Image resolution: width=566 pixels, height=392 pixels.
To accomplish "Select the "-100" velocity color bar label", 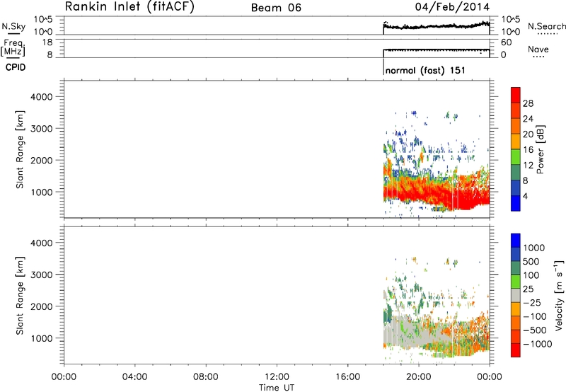I will [x=535, y=316].
